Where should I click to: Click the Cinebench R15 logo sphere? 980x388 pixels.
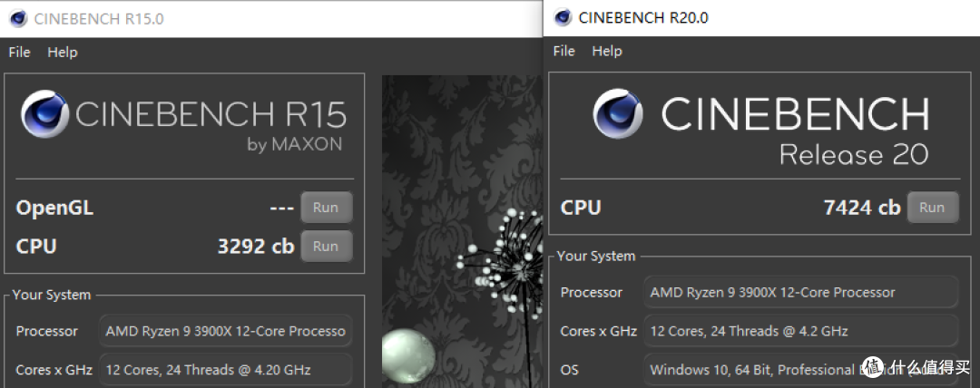(44, 113)
